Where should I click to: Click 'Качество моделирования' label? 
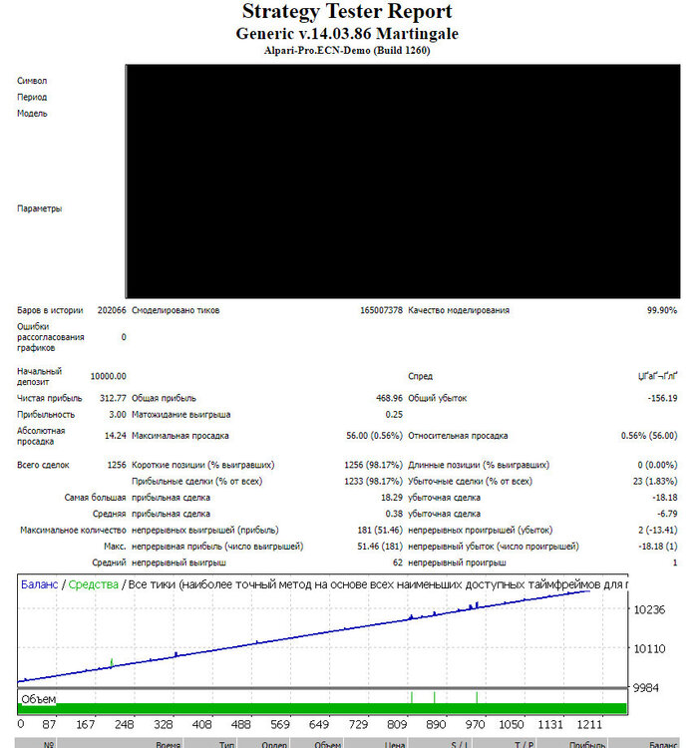pos(459,310)
